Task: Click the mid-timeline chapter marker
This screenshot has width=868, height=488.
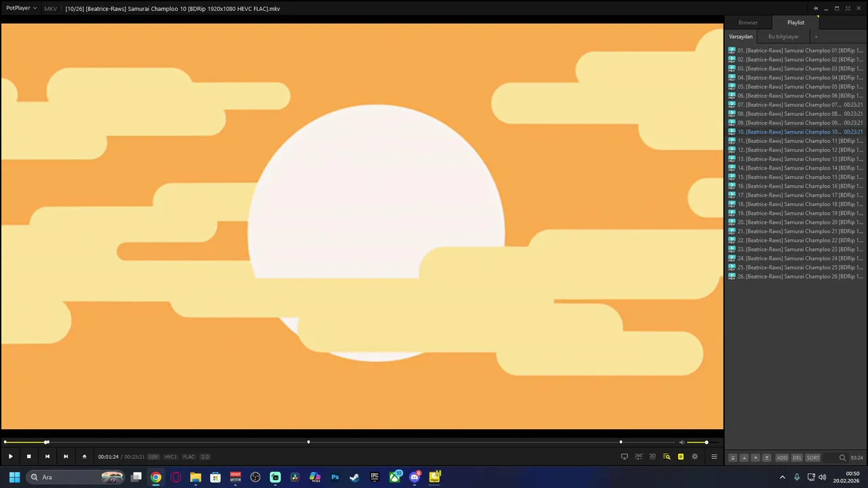Action: click(x=309, y=443)
